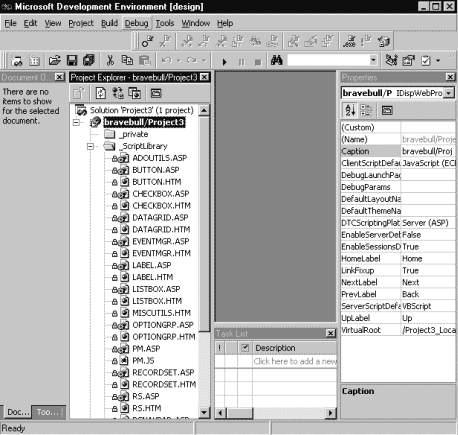This screenshot has width=458, height=435.
Task: Toggle Categorized view in Properties panel
Action: tap(366, 110)
